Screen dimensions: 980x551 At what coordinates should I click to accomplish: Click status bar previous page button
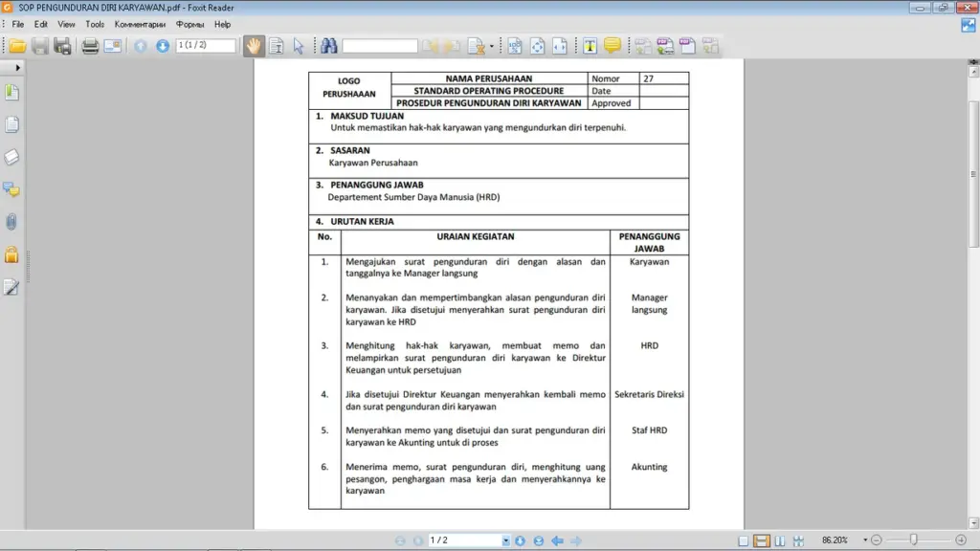tap(418, 541)
